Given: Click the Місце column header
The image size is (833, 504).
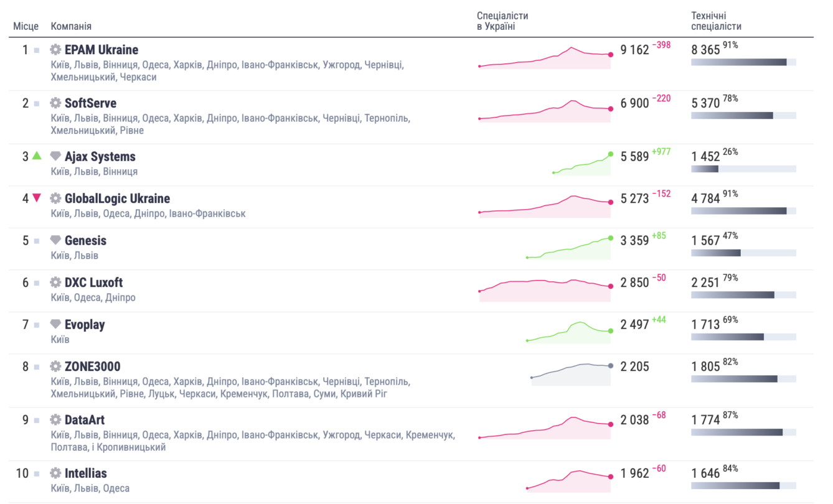Looking at the screenshot, I should tap(26, 26).
